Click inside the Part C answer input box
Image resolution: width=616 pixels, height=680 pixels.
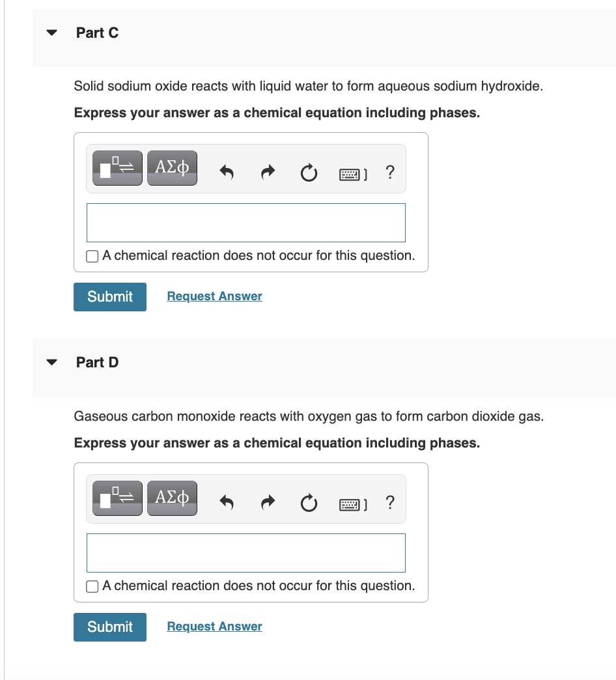coord(245,222)
